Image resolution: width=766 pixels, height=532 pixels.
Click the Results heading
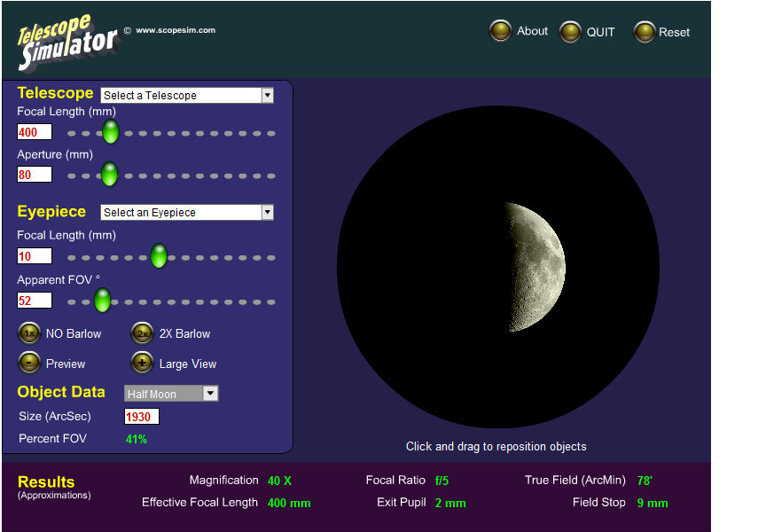coord(46,482)
